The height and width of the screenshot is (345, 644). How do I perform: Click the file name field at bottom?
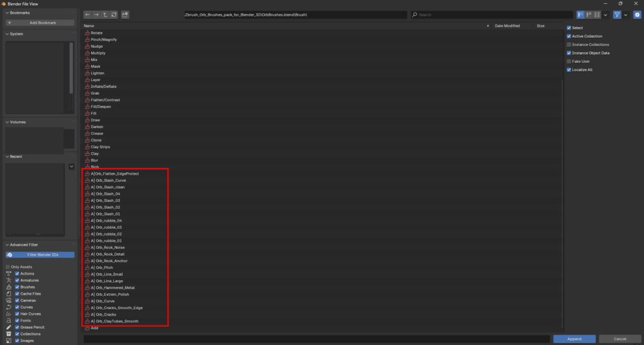(316, 339)
